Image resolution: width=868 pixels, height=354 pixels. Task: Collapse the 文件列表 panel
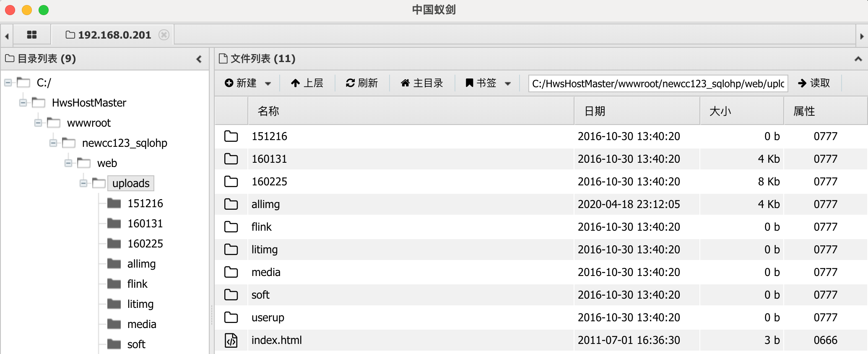(x=858, y=59)
